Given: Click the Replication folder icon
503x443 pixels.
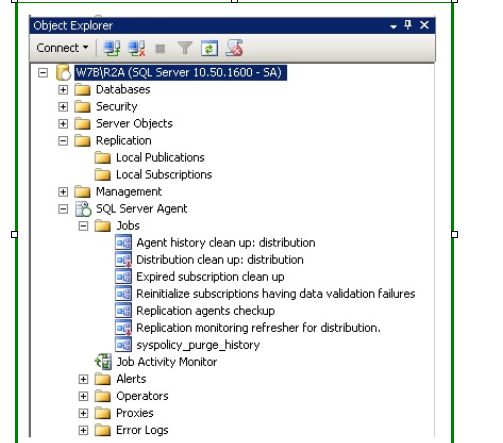Looking at the screenshot, I should pyautogui.click(x=82, y=141).
